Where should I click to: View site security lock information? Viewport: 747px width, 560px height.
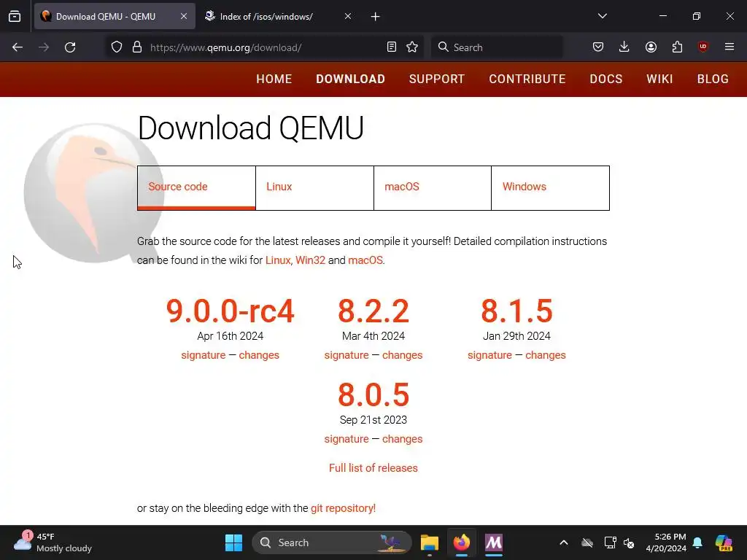tap(137, 47)
